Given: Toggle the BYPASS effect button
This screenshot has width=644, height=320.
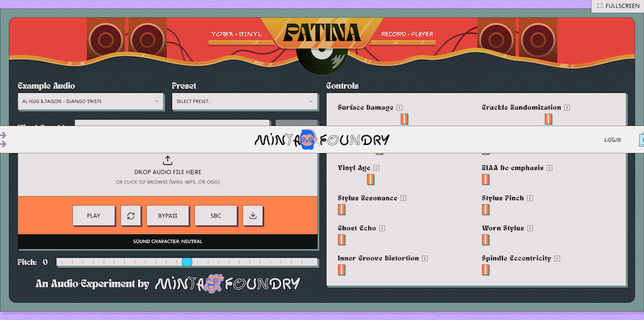Looking at the screenshot, I should [167, 216].
